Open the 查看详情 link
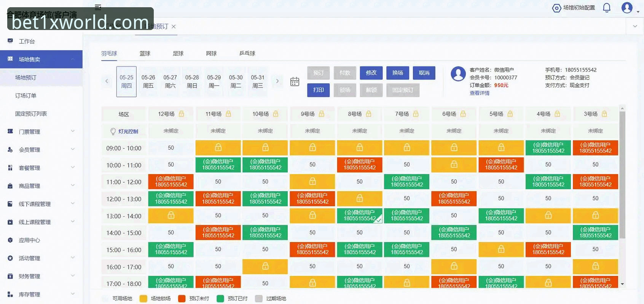The image size is (644, 304). coord(480,93)
